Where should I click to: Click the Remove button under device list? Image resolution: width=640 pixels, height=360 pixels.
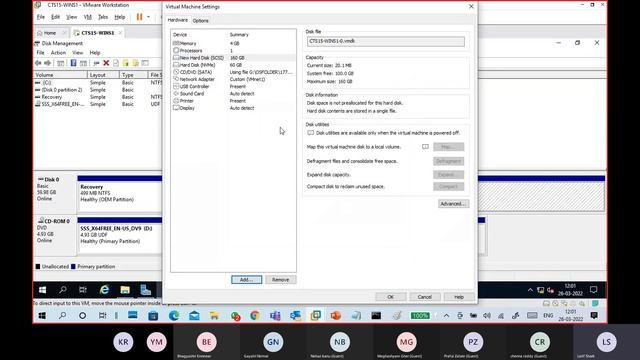tap(280, 280)
